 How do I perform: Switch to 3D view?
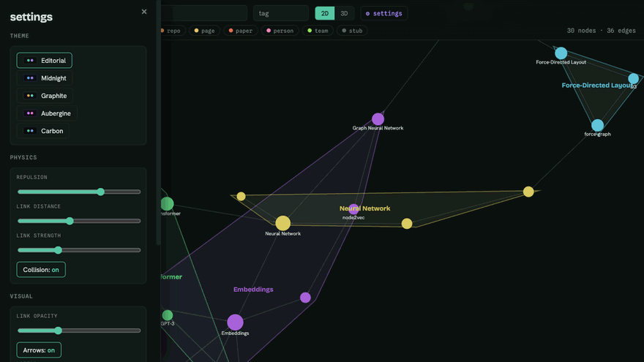344,13
